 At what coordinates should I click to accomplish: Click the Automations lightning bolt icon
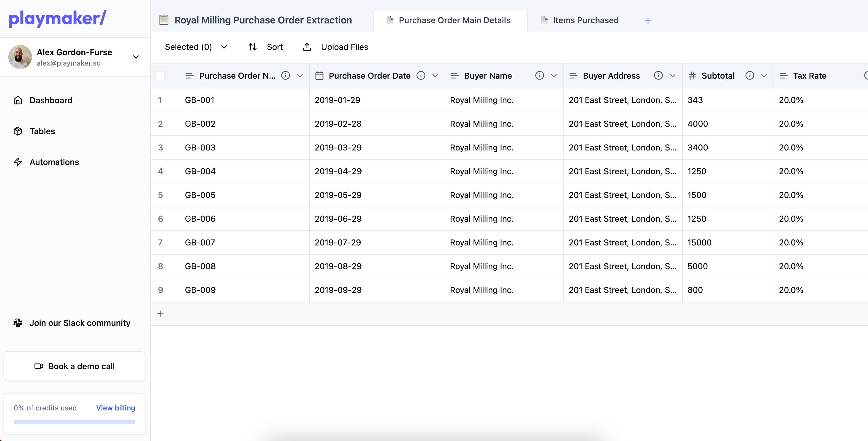coord(18,162)
